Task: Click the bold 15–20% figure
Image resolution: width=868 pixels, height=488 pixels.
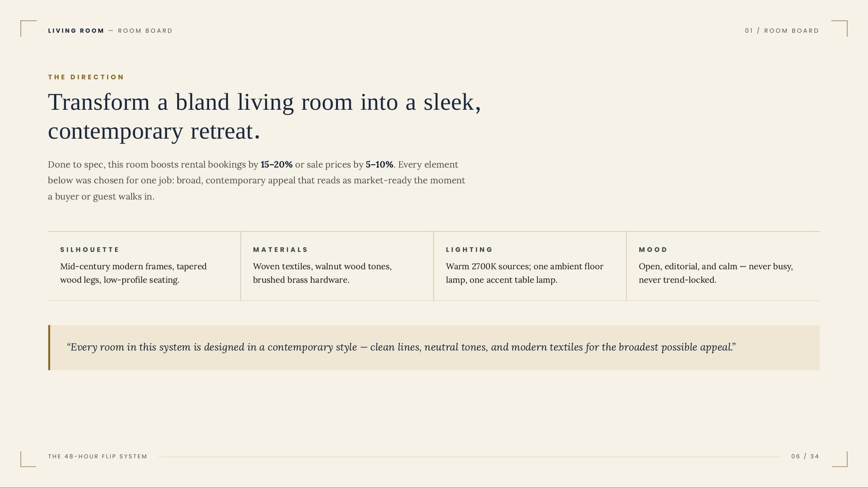Action: tap(277, 164)
